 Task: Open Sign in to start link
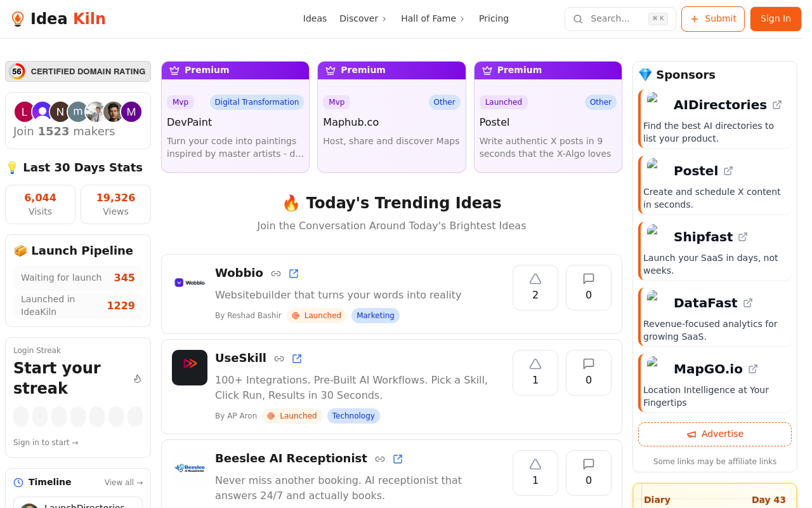point(46,443)
